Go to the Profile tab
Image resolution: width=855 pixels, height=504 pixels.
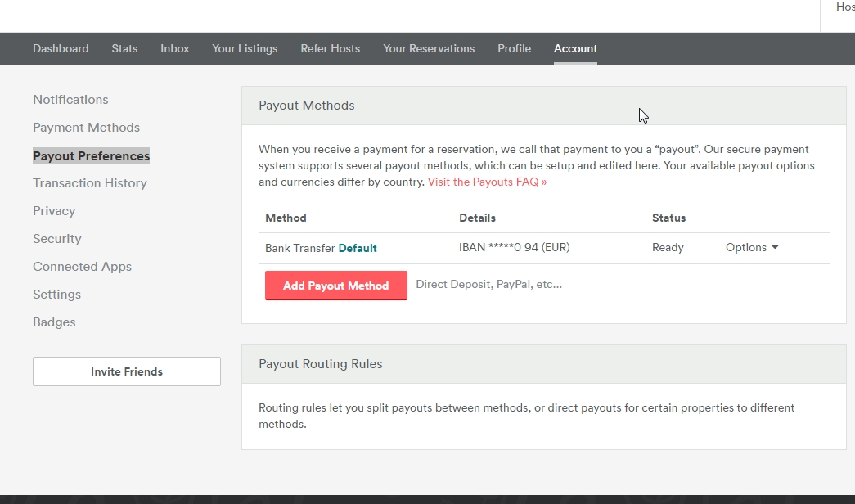[x=514, y=49]
